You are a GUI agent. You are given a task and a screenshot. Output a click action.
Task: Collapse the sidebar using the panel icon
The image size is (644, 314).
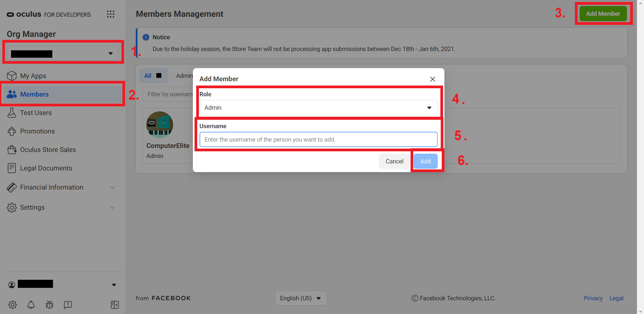pyautogui.click(x=115, y=305)
